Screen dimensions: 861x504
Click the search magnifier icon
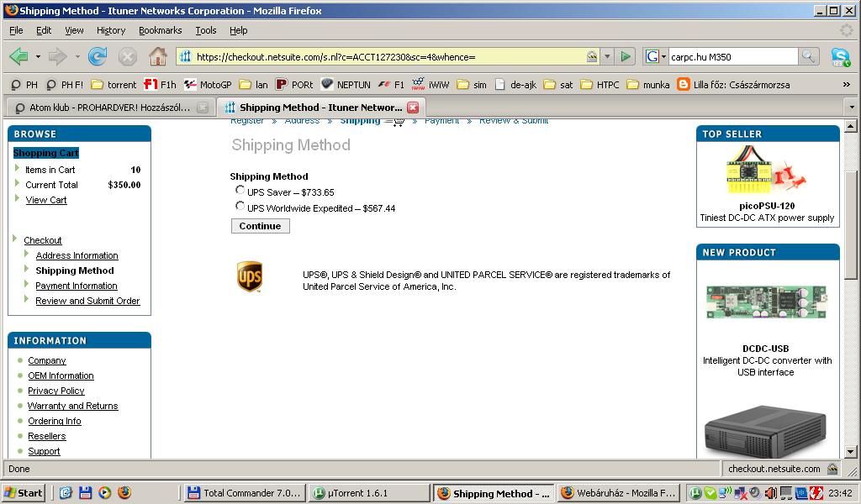coord(808,56)
